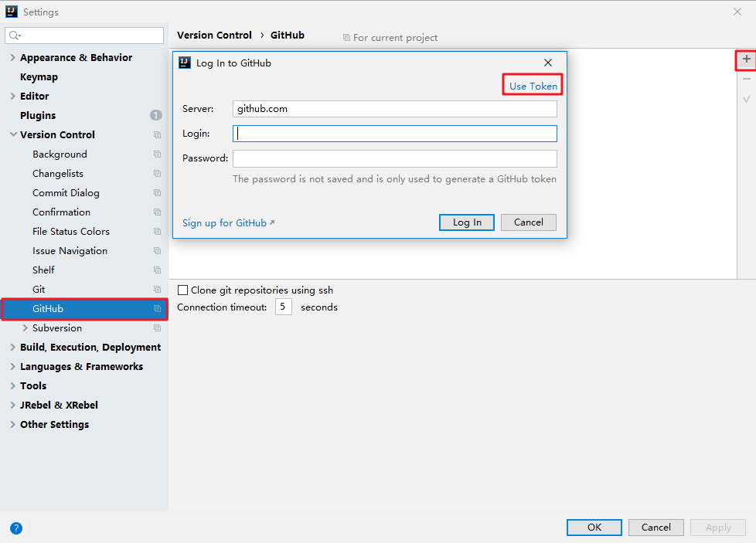Expand JRebel & XRebel section
This screenshot has width=756, height=543.
point(13,406)
